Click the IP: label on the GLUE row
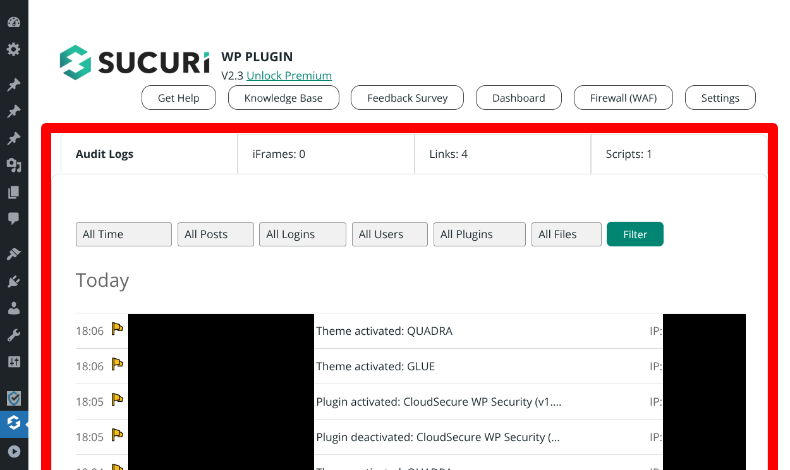Screen dimensions: 790x470 click(x=655, y=366)
